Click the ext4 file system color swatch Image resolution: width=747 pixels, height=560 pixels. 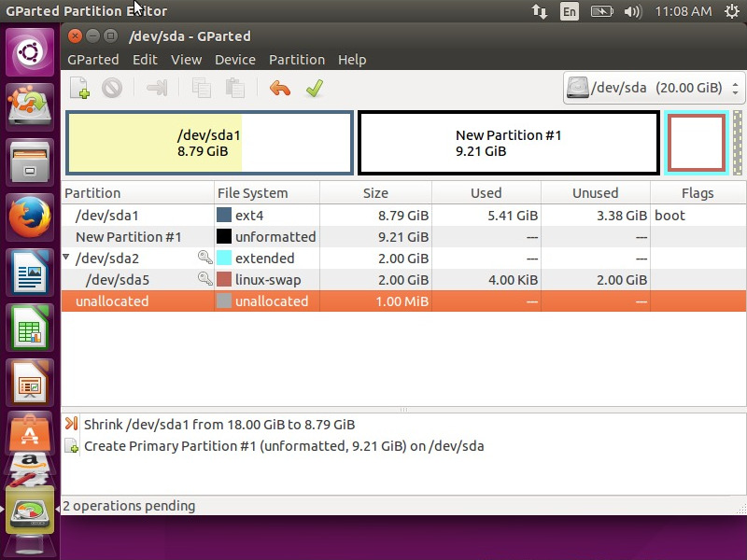224,215
